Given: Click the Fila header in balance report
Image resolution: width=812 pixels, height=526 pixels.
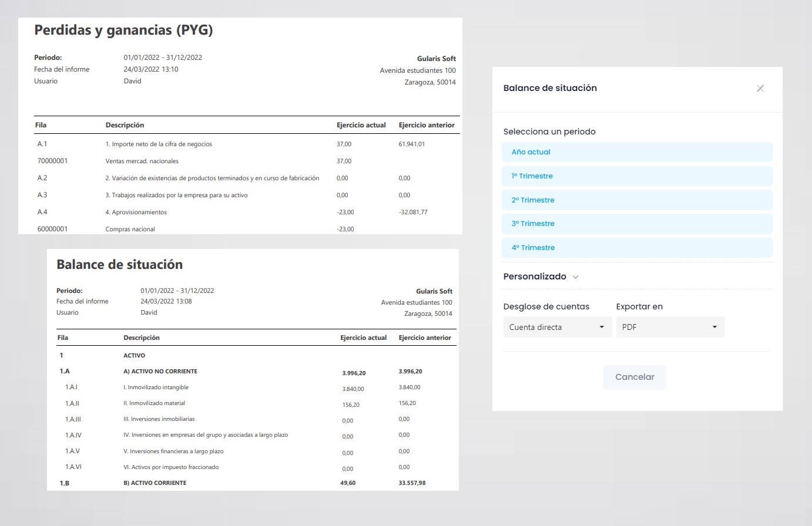Looking at the screenshot, I should [63, 338].
